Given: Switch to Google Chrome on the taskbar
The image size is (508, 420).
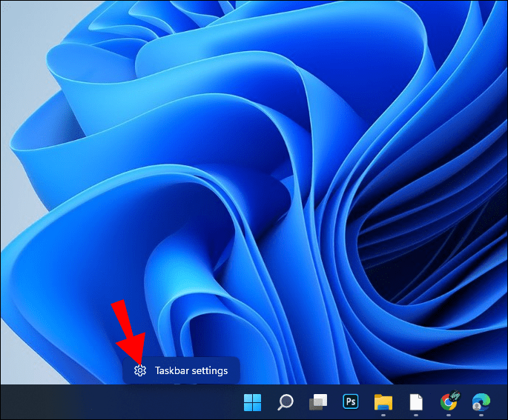Looking at the screenshot, I should (x=449, y=402).
